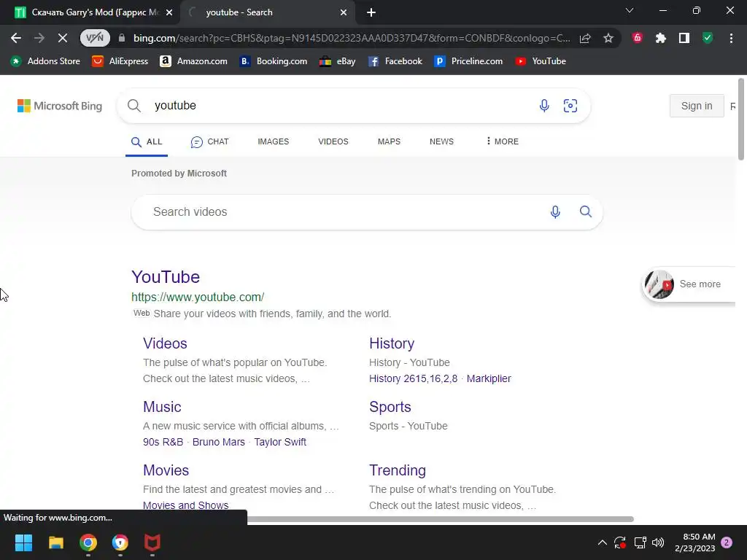
Task: Switch to the CHAT tab
Action: (209, 142)
